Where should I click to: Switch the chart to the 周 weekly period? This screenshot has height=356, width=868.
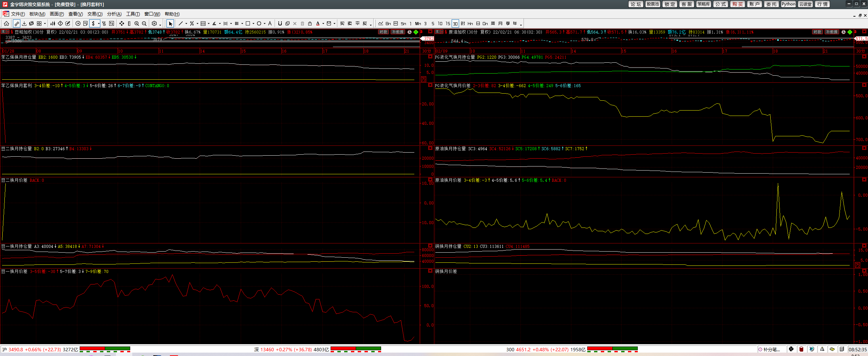tap(493, 23)
